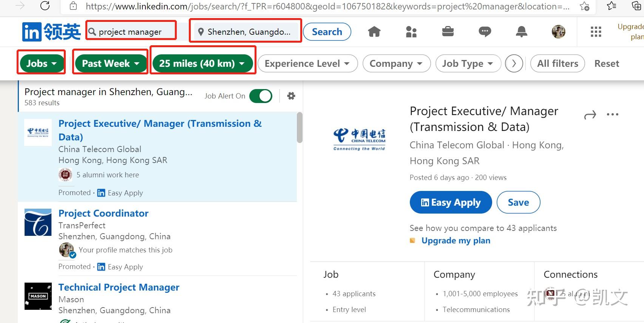The width and height of the screenshot is (644, 323).
Task: Open the Jobs briefcase icon
Action: (448, 31)
